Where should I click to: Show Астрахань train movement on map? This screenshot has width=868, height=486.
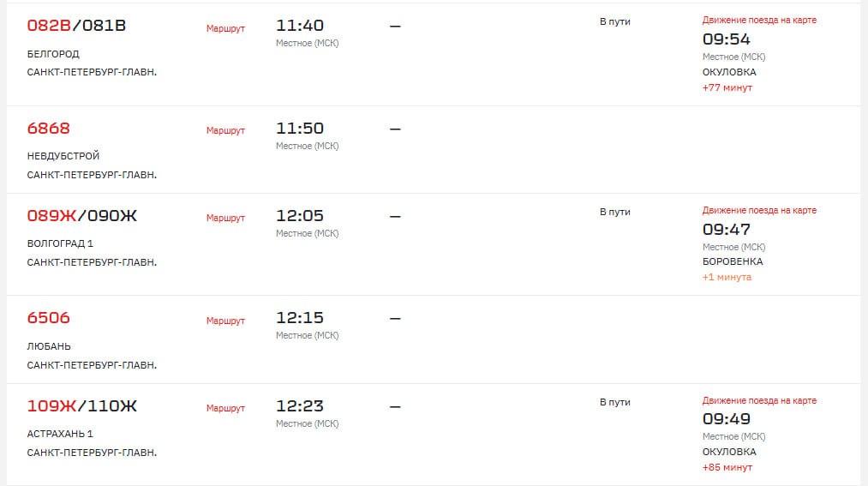coord(759,401)
